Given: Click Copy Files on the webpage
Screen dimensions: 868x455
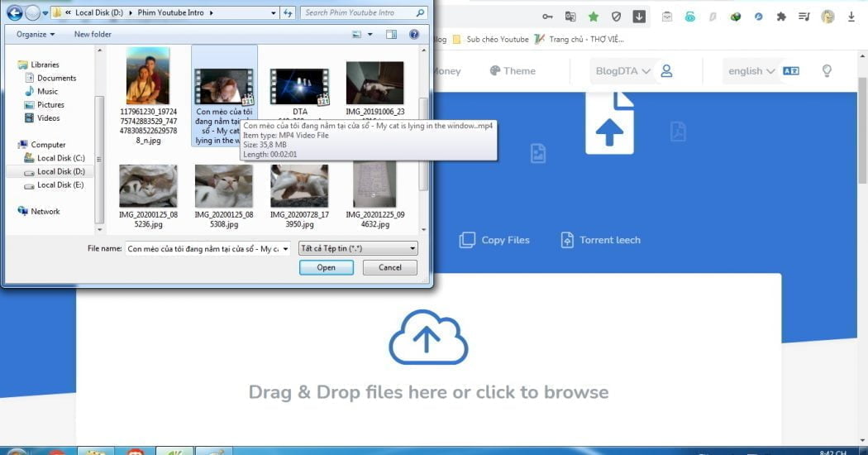Looking at the screenshot, I should 494,240.
